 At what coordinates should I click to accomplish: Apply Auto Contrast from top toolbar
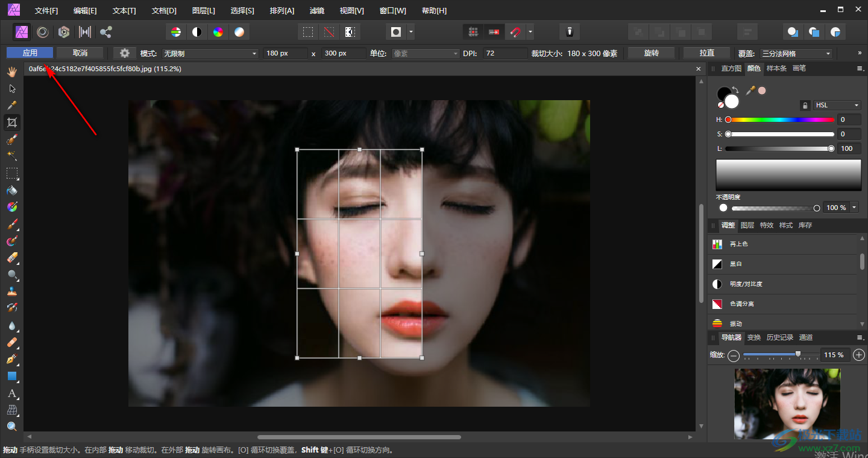pos(197,32)
